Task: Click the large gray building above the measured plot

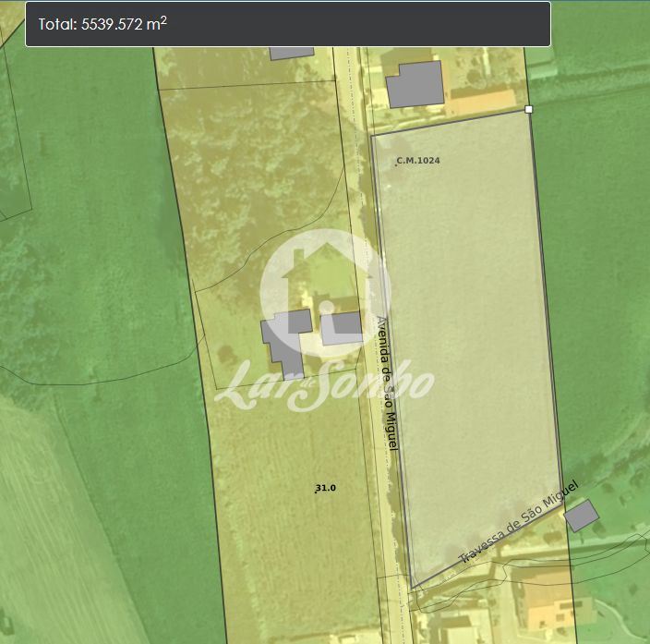Action: click(415, 84)
